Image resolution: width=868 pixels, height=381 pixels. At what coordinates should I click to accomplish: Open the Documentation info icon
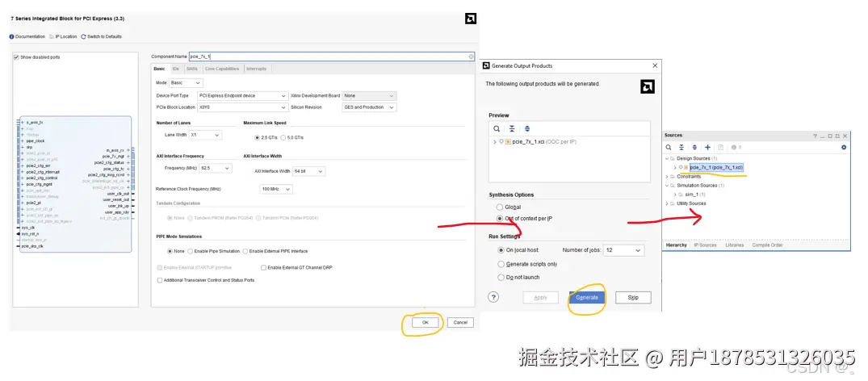click(11, 36)
